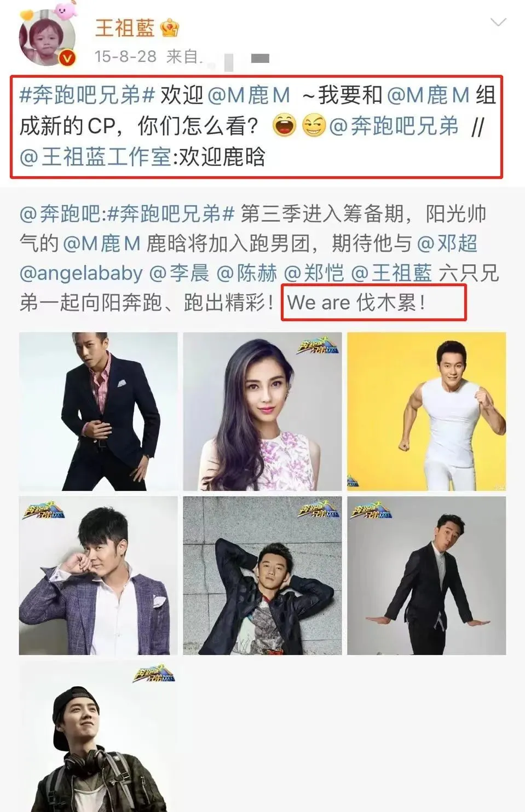
Task: View the long-haired woman portrait photo
Action: tap(262, 411)
